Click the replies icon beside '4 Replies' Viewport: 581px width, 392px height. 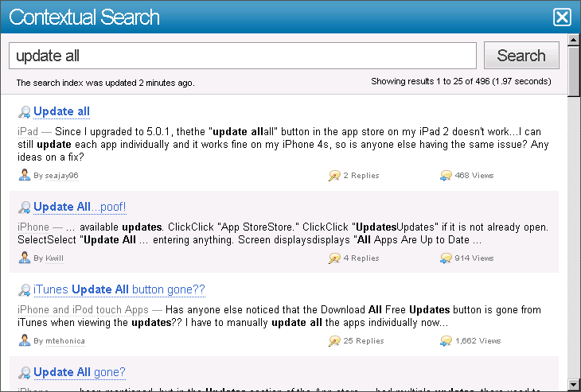334,258
